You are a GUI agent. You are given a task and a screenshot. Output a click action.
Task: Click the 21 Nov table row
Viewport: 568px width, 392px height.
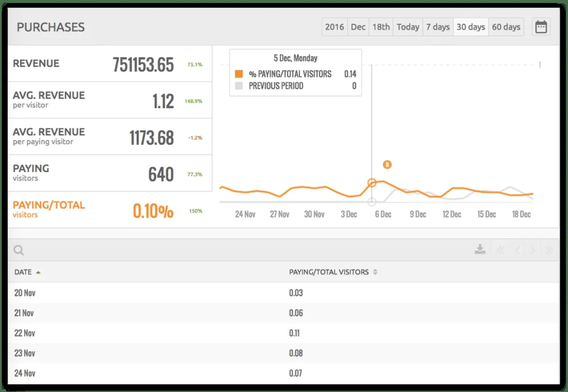click(x=284, y=313)
